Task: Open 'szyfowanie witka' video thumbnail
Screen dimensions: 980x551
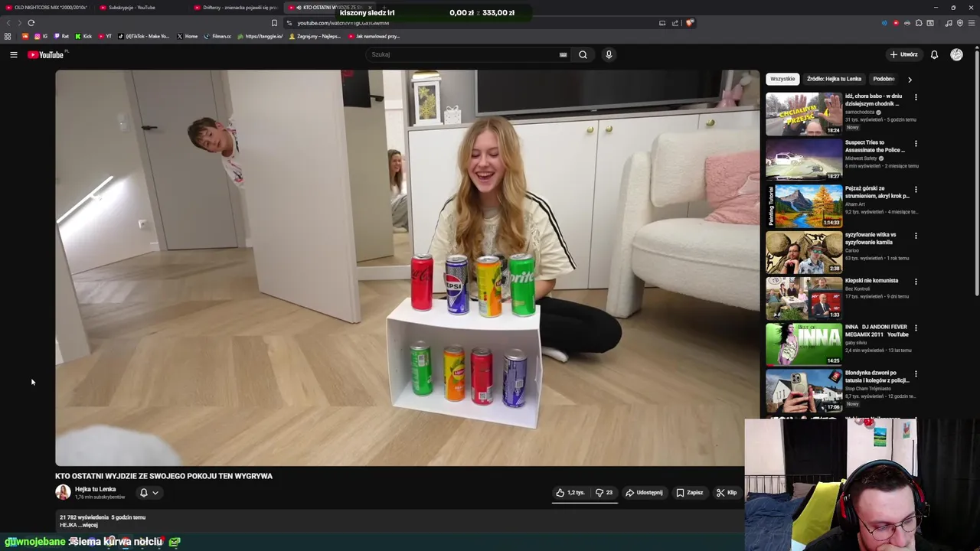Action: pos(804,252)
